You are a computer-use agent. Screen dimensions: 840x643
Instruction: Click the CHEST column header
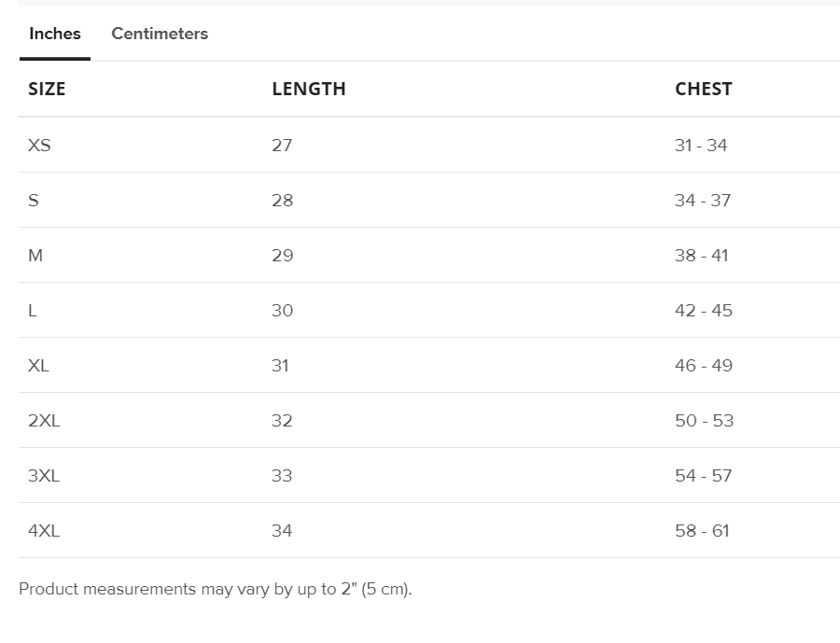[704, 89]
